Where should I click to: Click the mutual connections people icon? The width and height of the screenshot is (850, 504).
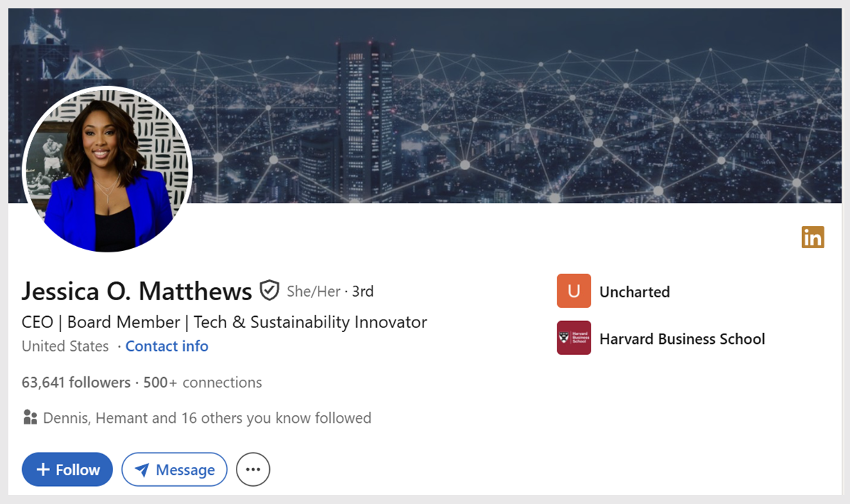pos(30,417)
